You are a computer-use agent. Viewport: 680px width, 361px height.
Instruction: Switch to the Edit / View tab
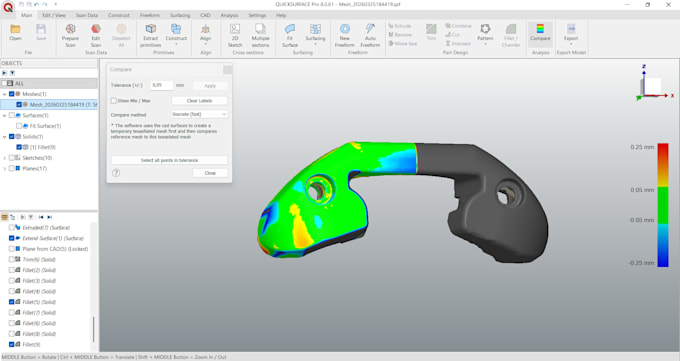coord(54,15)
